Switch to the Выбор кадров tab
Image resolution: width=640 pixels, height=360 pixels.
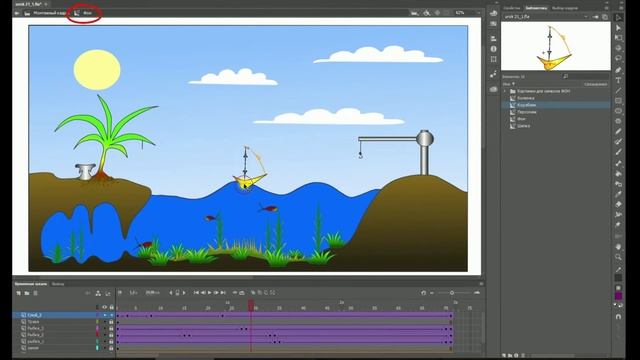pos(565,8)
